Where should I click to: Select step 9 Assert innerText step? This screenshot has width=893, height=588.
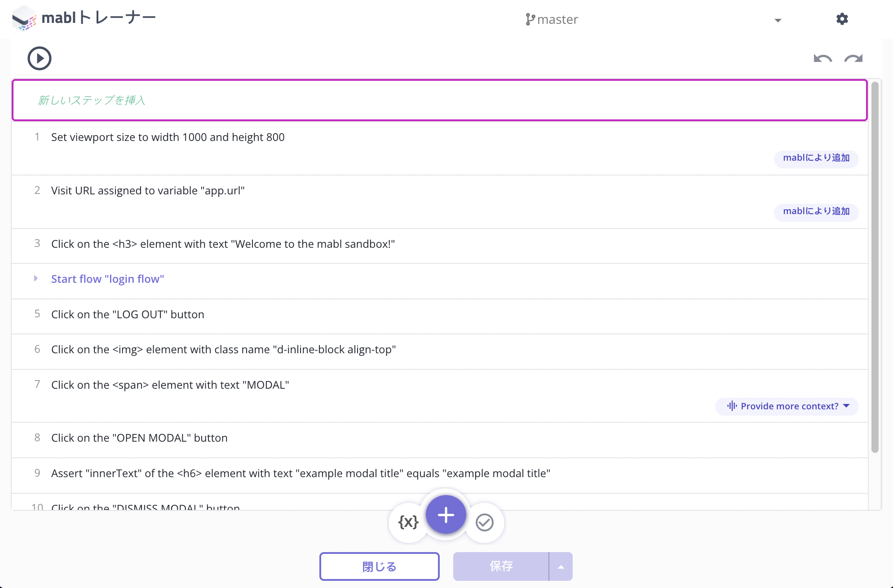tap(439, 475)
